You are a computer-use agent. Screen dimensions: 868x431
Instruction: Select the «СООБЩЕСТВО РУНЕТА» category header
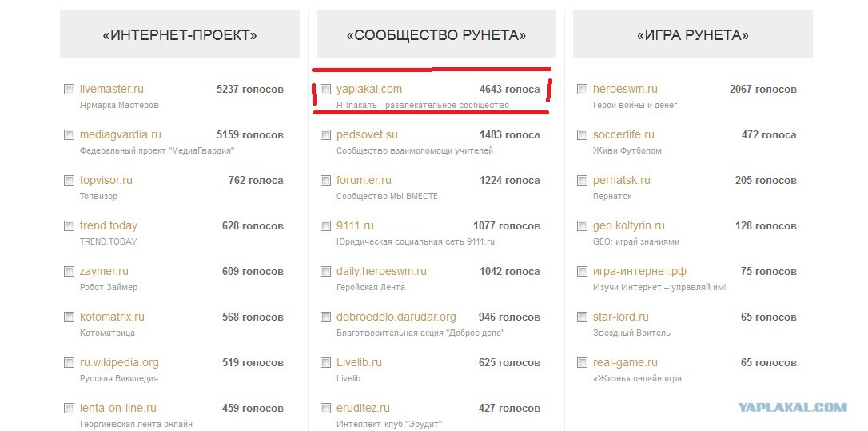(436, 35)
